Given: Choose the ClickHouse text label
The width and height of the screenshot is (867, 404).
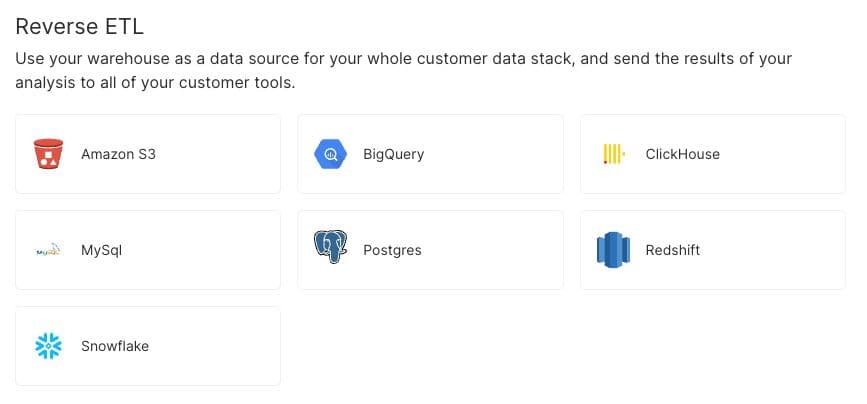Looking at the screenshot, I should click(x=682, y=154).
